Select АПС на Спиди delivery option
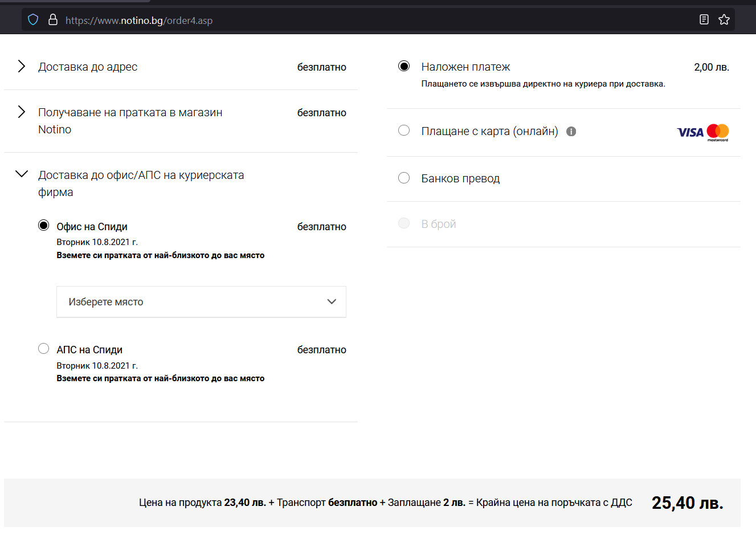The width and height of the screenshot is (756, 543). pos(44,349)
